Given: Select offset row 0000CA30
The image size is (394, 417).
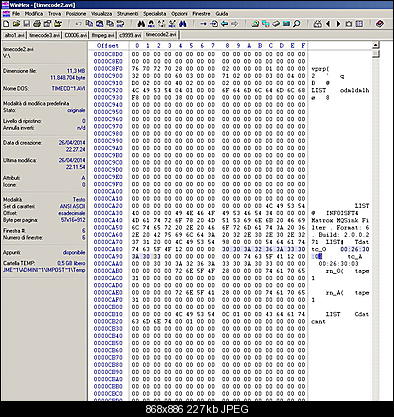Looking at the screenshot, I should pyautogui.click(x=108, y=213).
